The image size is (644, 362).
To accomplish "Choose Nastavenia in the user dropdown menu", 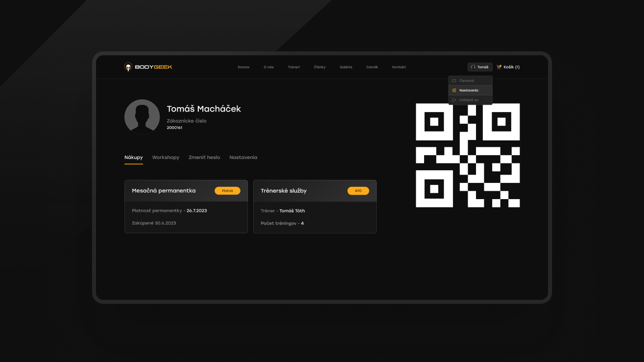I will tap(470, 90).
